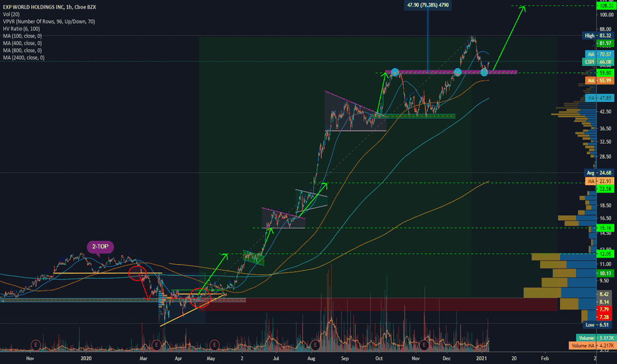Image resolution: width=617 pixels, height=364 pixels.
Task: Click the green 108.33 target price label
Action: 606,6
